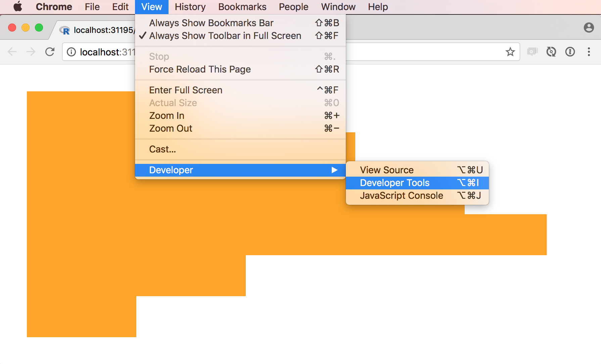Open the Help menu
601x364 pixels.
tap(378, 7)
